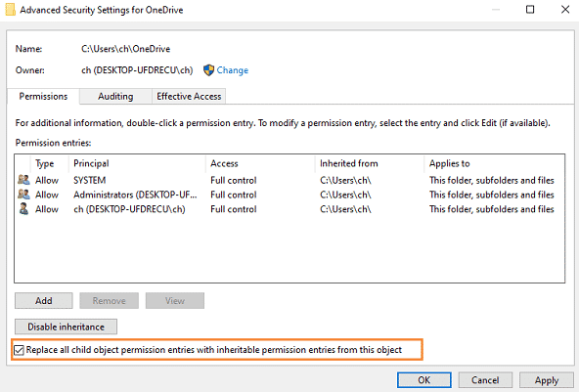Click the folder icon in the title bar
The width and height of the screenshot is (579, 392).
(11, 10)
